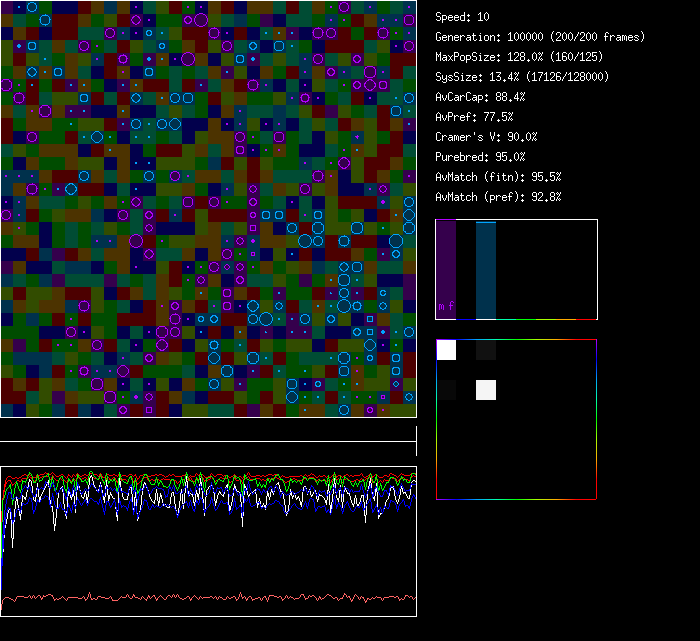Click the Speed: 10 readout
The width and height of the screenshot is (700, 641).
pyautogui.click(x=462, y=17)
